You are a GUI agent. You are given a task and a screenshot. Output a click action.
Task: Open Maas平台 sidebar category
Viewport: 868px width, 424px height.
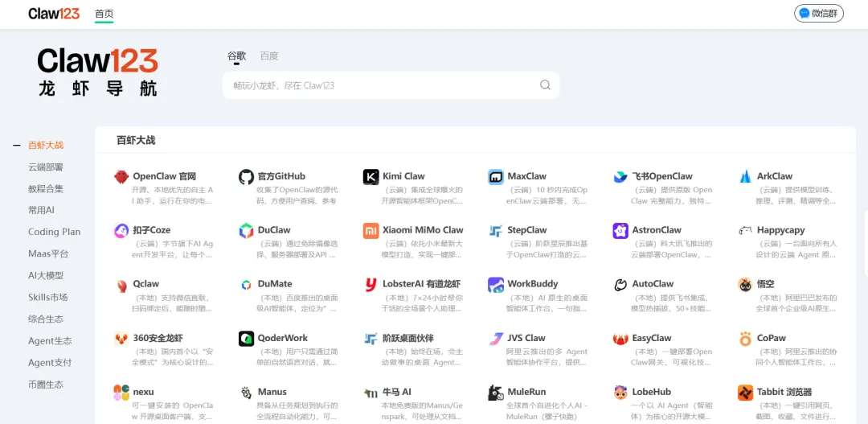pyautogui.click(x=48, y=254)
